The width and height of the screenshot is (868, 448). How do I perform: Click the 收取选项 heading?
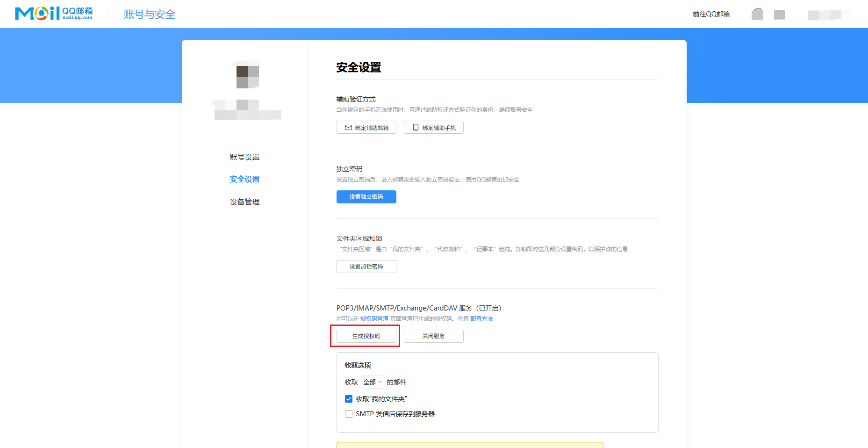click(x=358, y=365)
